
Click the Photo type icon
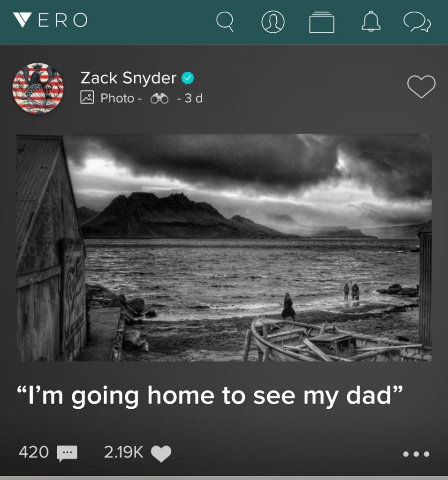coord(87,97)
